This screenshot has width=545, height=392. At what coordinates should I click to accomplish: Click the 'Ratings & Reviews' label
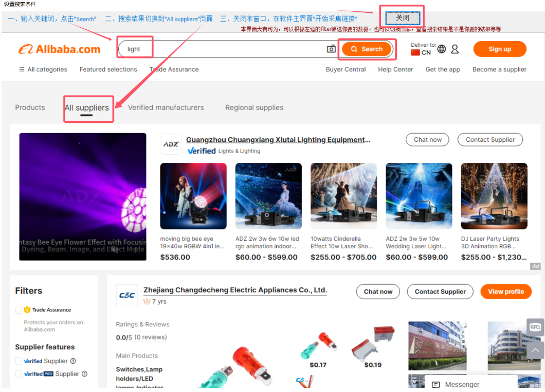click(x=142, y=325)
